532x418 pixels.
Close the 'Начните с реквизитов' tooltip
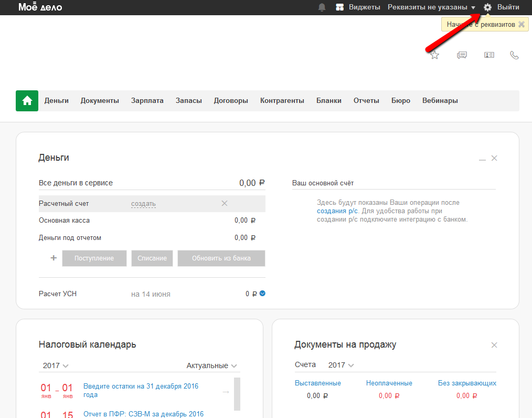point(522,25)
